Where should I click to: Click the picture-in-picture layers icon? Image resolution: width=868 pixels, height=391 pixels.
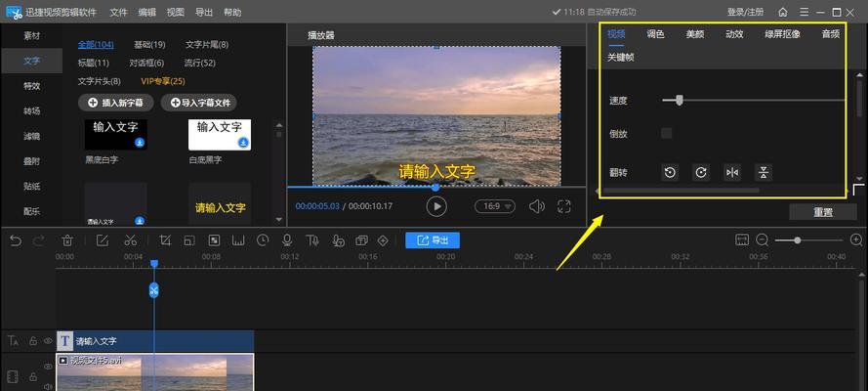pos(362,240)
